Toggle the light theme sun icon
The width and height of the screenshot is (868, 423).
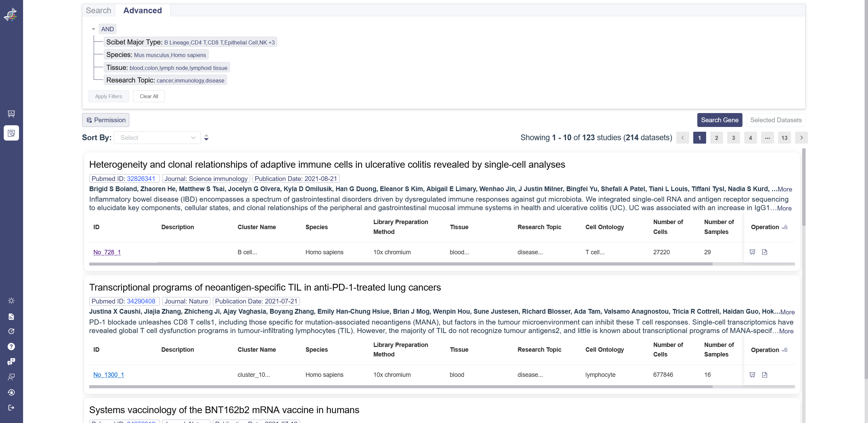tap(11, 301)
